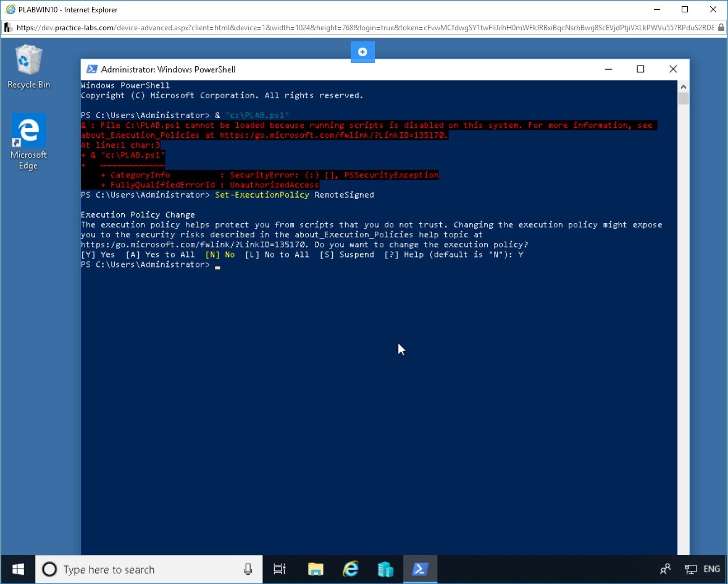
Task: Click the Type here to search box
Action: pyautogui.click(x=148, y=569)
